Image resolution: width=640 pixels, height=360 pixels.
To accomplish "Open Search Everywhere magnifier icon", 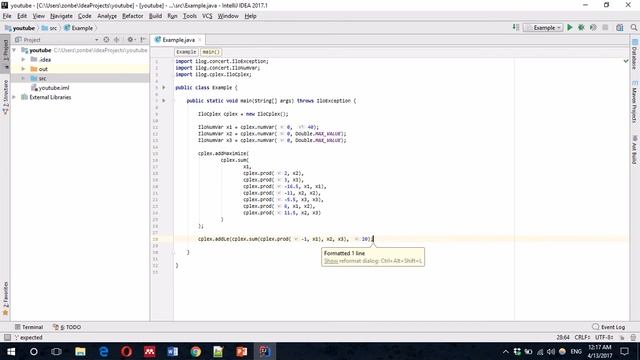I will pyautogui.click(x=633, y=27).
